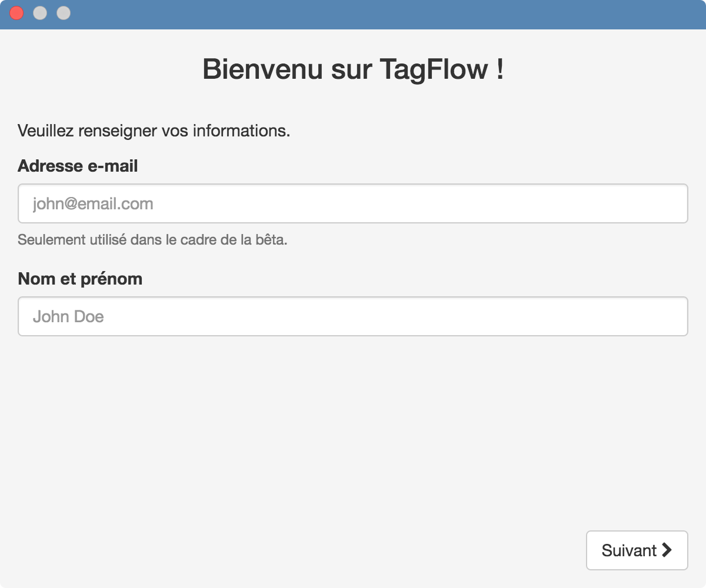Click the Adresse e-mail input field
The width and height of the screenshot is (706, 588).
[353, 203]
